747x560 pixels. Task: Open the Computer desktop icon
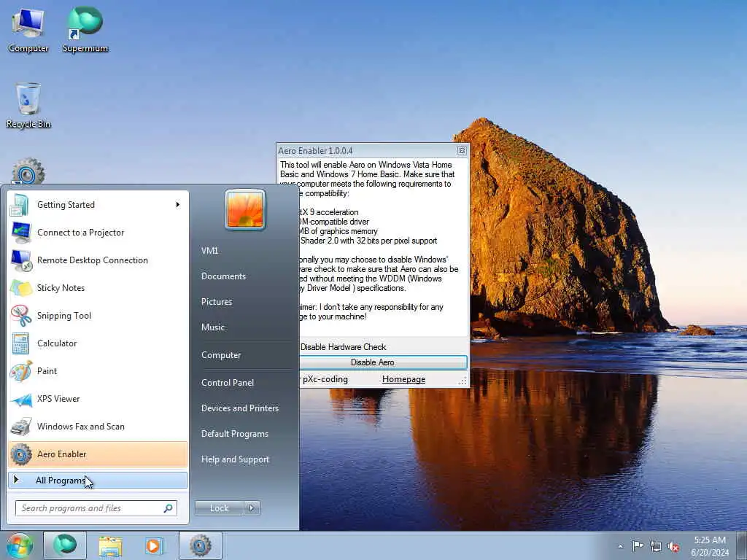pos(28,31)
